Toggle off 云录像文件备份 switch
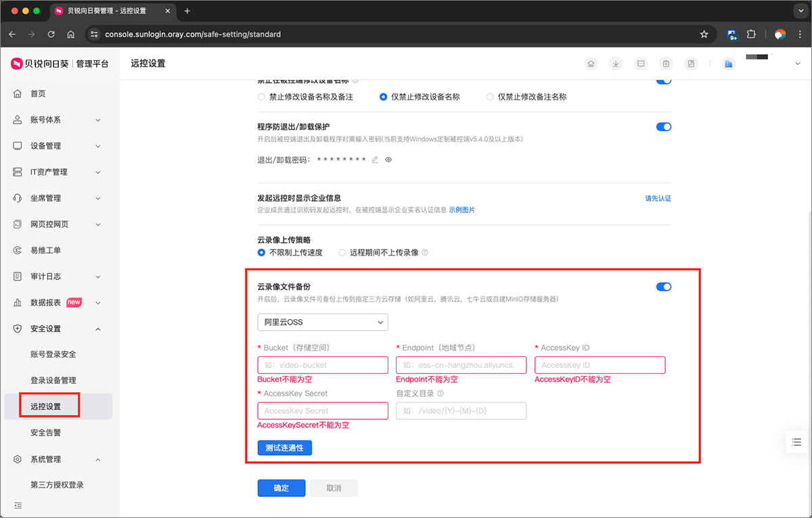This screenshot has width=812, height=518. pyautogui.click(x=663, y=287)
